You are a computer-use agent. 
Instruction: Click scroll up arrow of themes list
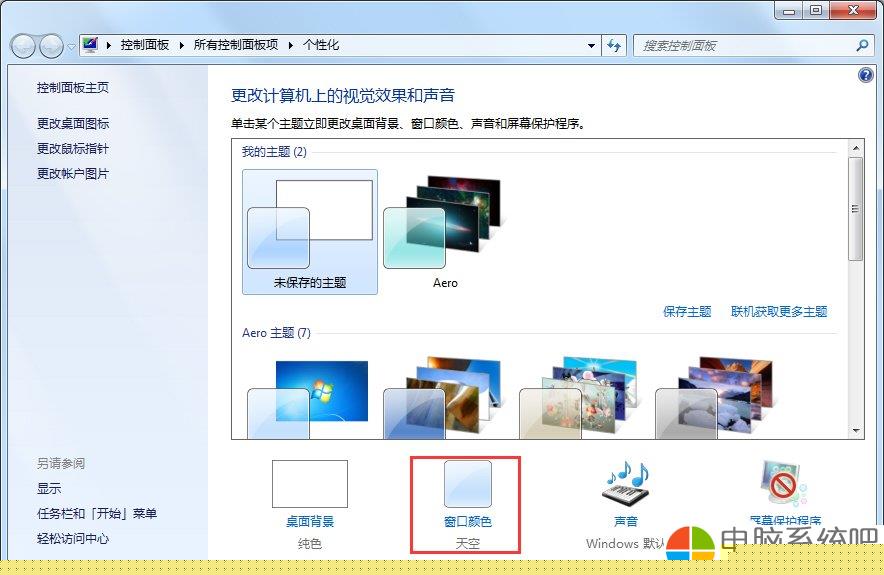(856, 148)
